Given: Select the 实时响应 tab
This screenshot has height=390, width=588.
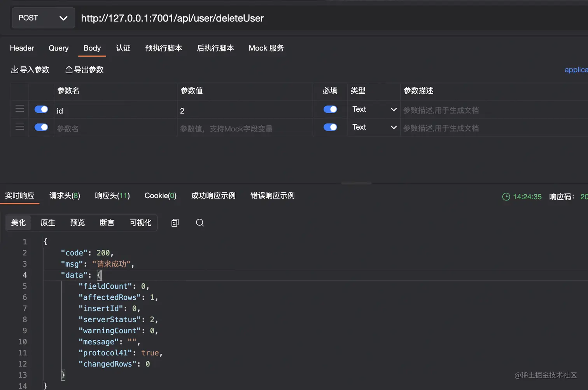Looking at the screenshot, I should (x=20, y=196).
